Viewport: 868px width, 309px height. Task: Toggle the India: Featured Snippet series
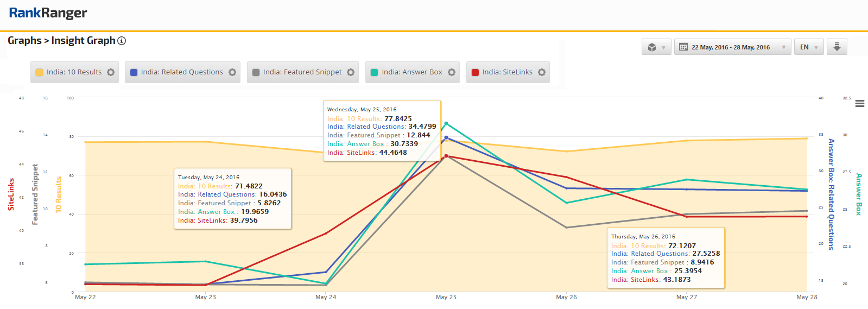coord(302,72)
